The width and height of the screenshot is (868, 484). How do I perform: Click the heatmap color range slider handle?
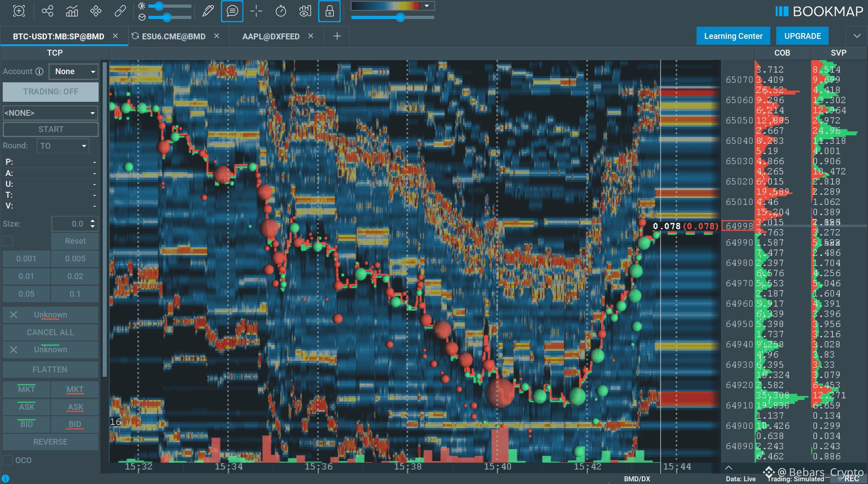pyautogui.click(x=400, y=17)
